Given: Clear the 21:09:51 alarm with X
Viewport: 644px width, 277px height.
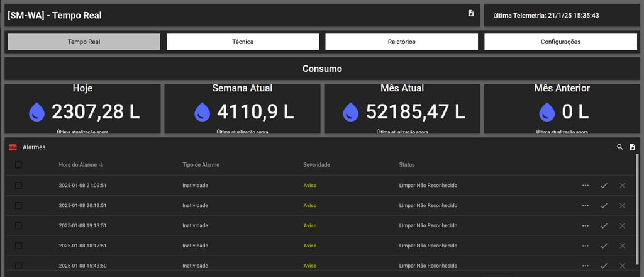Looking at the screenshot, I should tap(622, 185).
